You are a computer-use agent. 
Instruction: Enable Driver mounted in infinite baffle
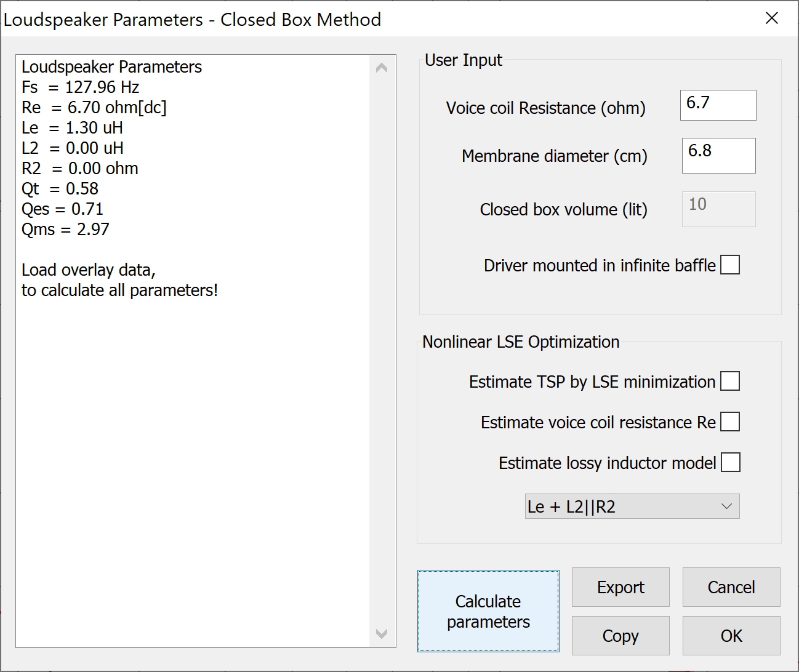[730, 265]
